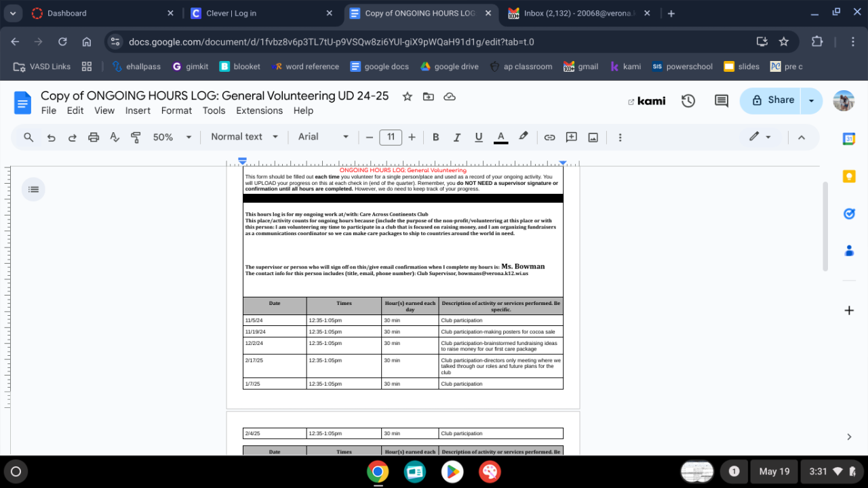The width and height of the screenshot is (868, 488).
Task: Open more toolbar options
Action: point(620,137)
